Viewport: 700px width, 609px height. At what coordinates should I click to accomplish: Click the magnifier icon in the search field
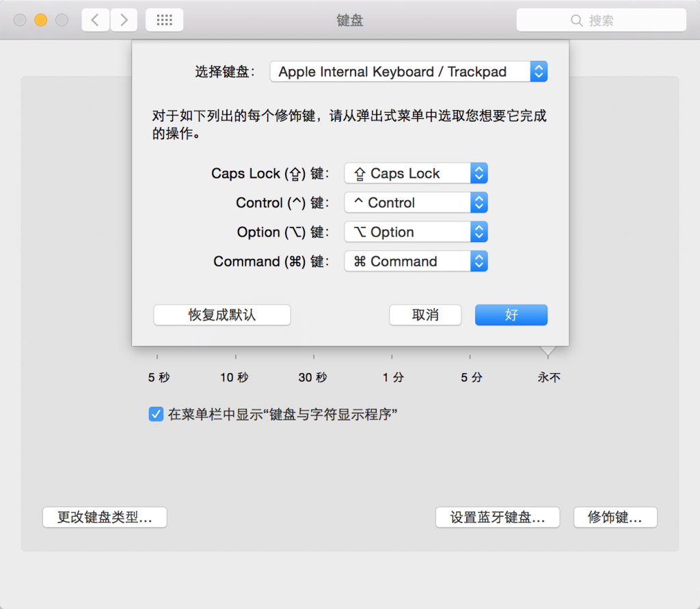click(577, 19)
